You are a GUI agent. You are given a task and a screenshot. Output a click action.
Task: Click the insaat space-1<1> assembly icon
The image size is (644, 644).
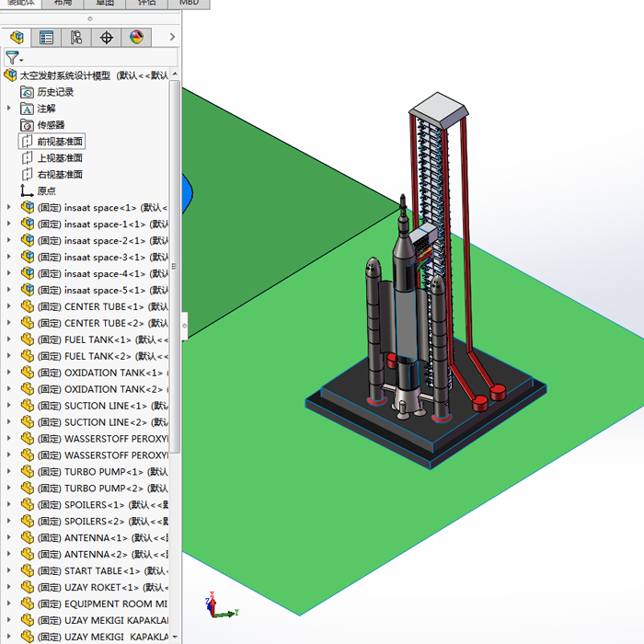point(28,224)
